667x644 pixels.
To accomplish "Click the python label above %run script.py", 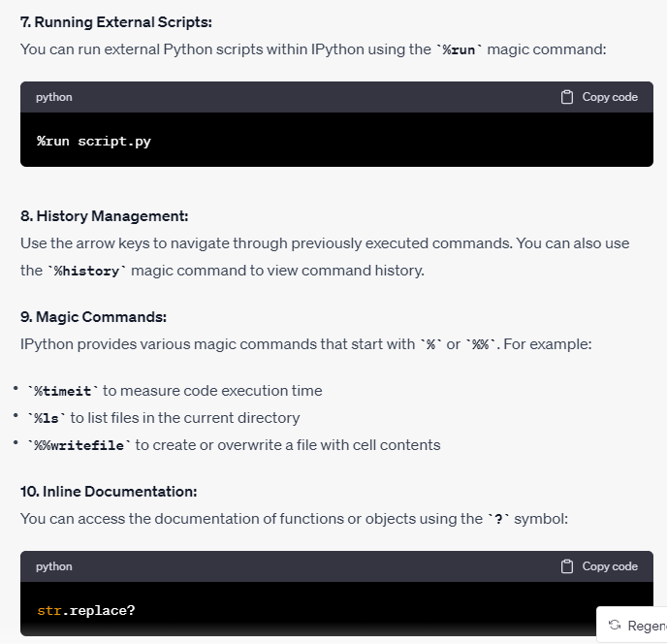I will click(x=54, y=97).
